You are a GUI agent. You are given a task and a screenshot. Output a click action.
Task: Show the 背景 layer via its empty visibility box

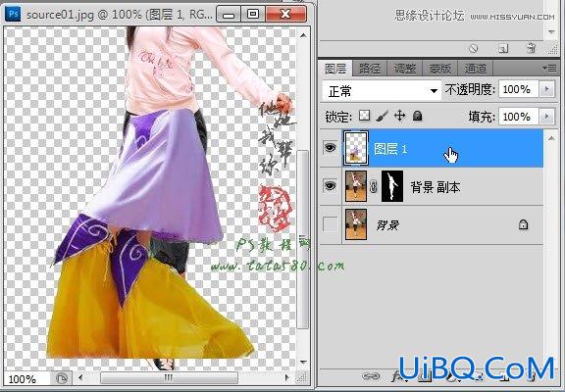point(330,224)
